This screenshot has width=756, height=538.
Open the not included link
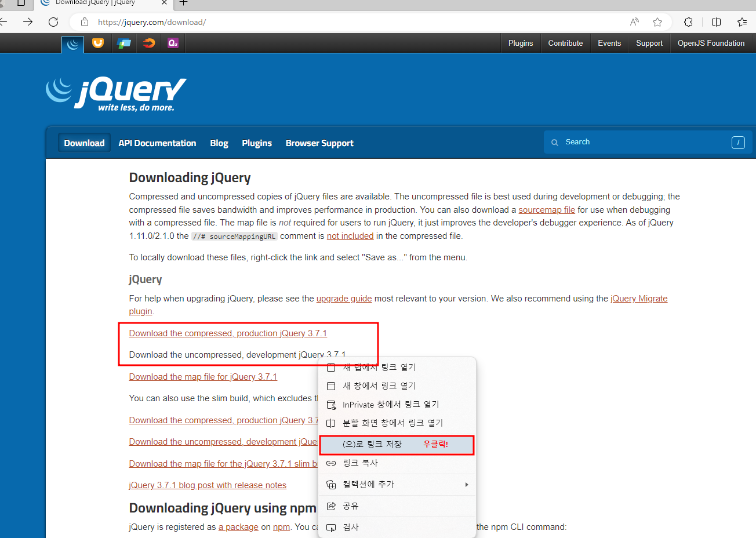click(x=350, y=236)
